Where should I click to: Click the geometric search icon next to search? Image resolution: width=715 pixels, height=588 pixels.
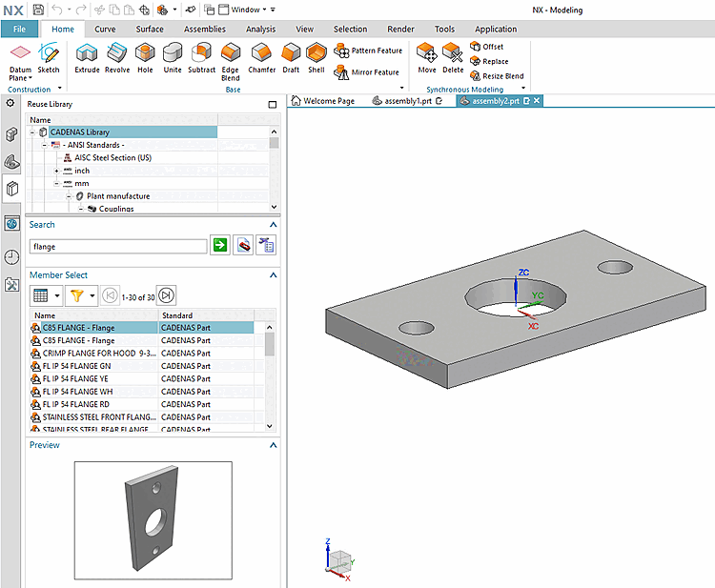click(243, 245)
